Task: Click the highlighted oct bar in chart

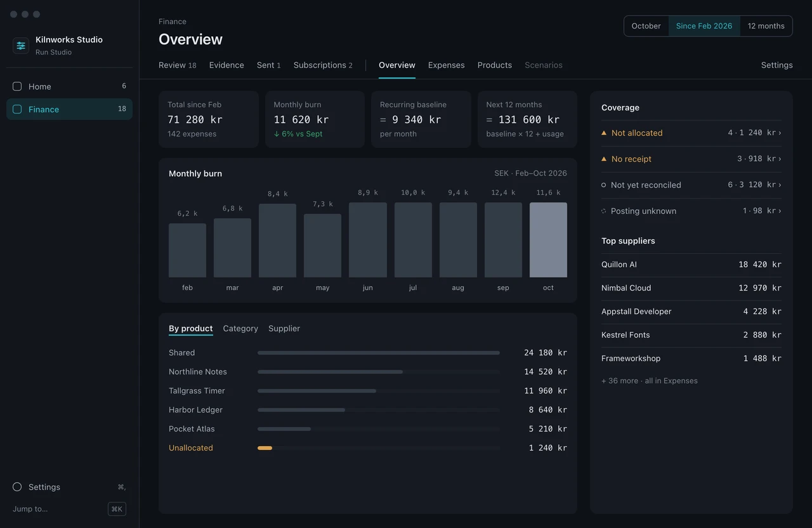Action: (x=548, y=240)
